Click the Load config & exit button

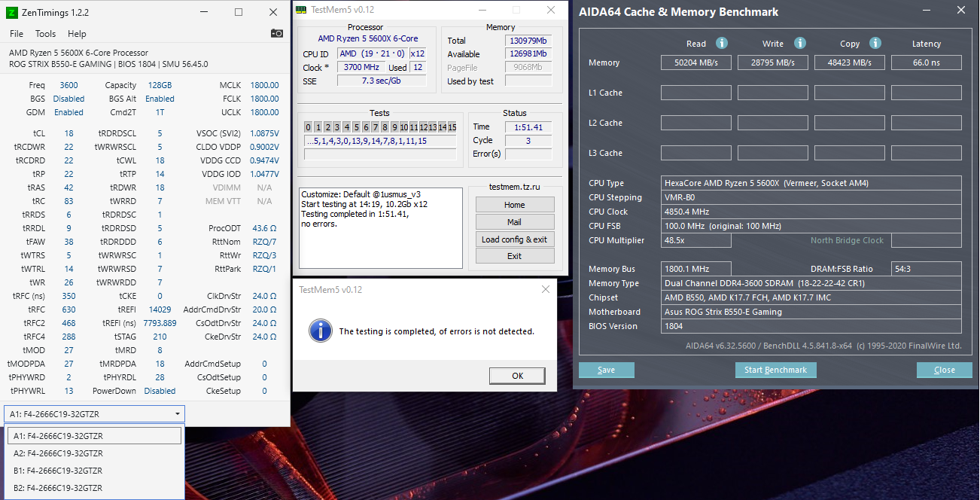[x=515, y=239]
